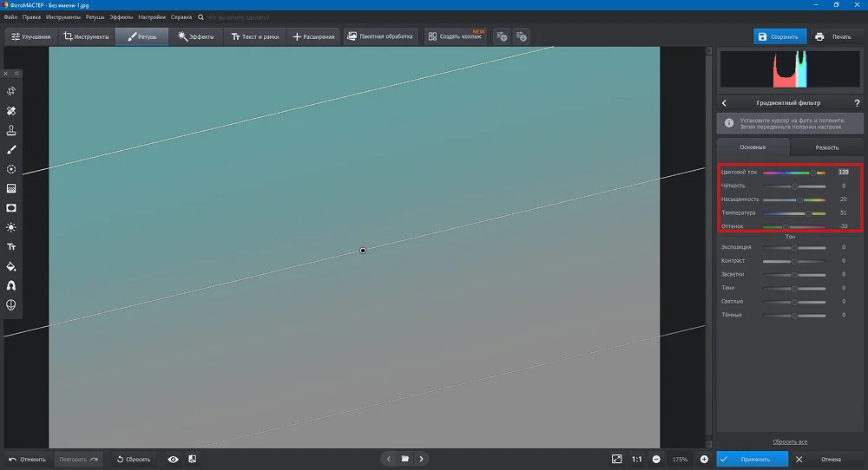Switch to the Текст и рамки tab
Image resolution: width=868 pixels, height=470 pixels.
coord(255,36)
